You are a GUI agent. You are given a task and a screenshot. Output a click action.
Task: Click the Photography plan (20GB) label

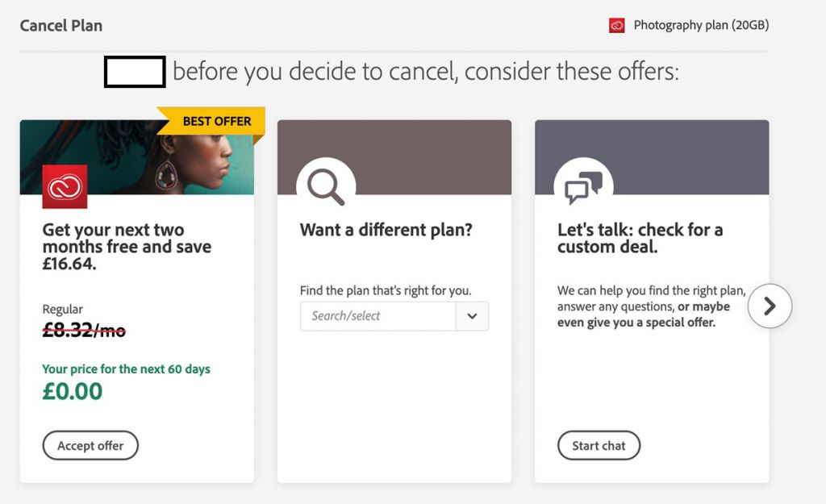pos(701,25)
